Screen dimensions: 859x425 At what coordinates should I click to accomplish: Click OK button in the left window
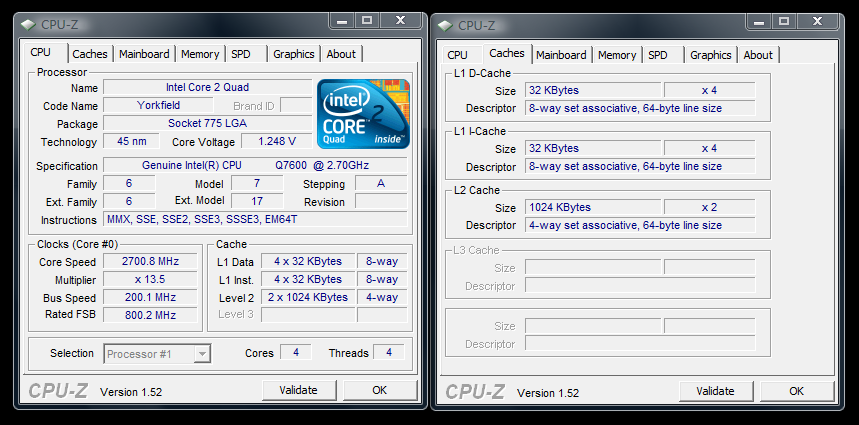(380, 390)
